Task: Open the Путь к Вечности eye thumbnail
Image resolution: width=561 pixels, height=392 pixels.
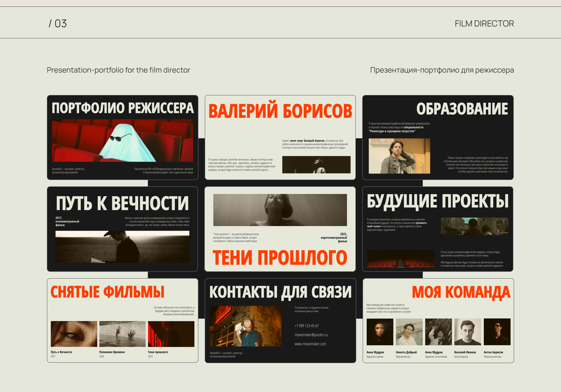Action: click(x=74, y=334)
